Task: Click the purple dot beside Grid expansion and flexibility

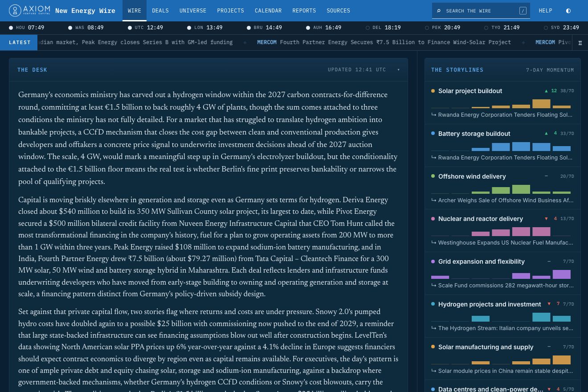Action: 433,261
